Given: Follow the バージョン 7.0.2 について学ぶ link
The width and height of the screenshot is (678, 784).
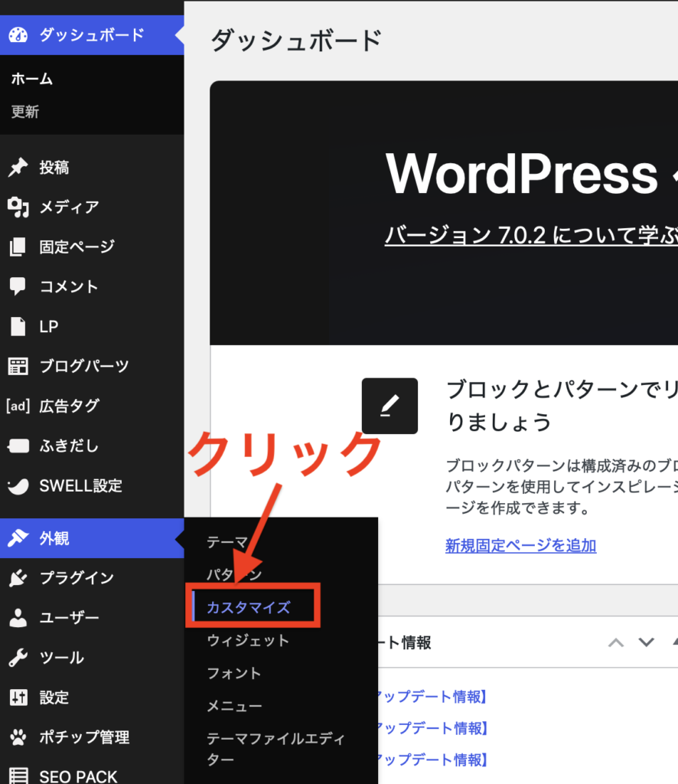Looking at the screenshot, I should 531,235.
